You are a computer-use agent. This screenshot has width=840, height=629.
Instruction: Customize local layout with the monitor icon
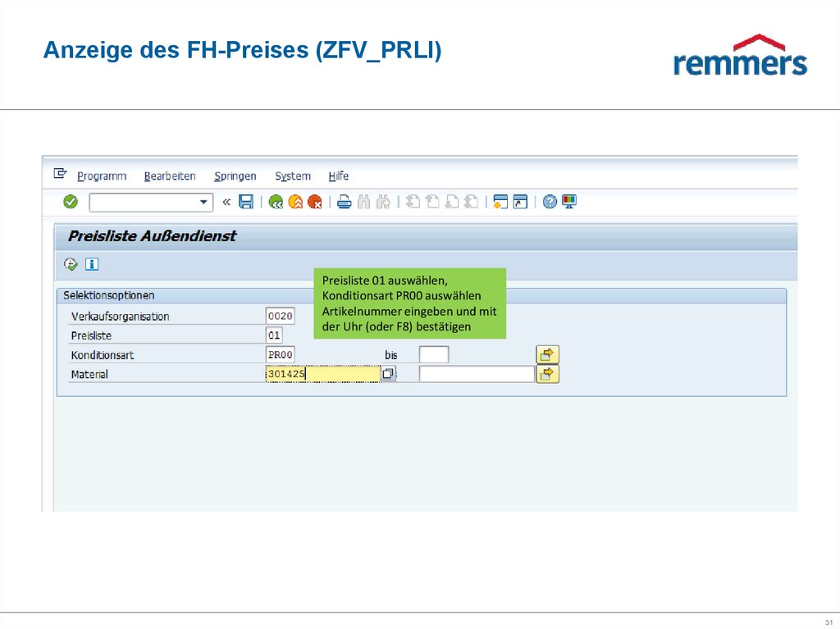pos(568,201)
